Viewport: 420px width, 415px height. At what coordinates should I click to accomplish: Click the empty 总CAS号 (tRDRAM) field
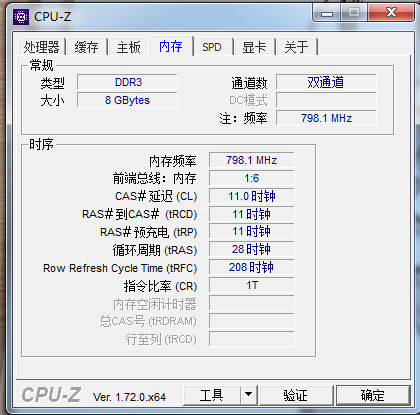(252, 321)
